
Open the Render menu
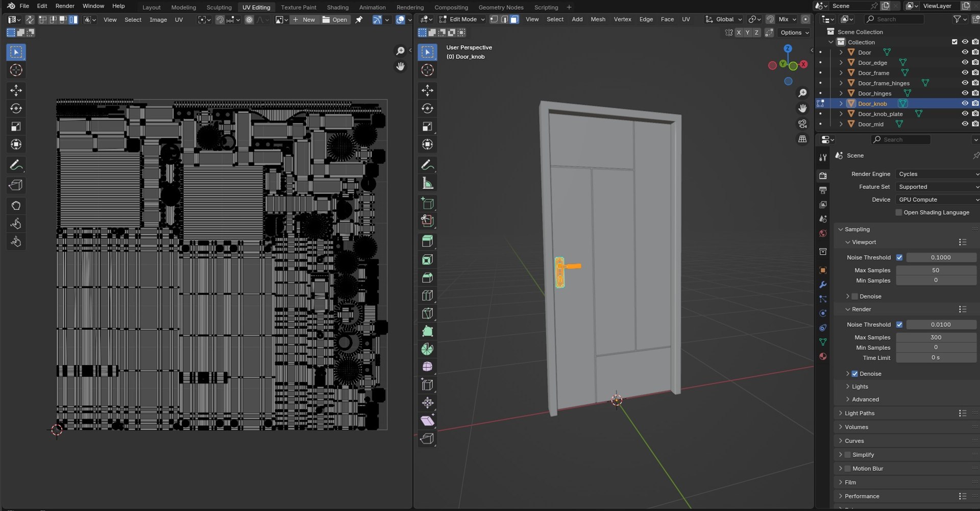pyautogui.click(x=65, y=6)
